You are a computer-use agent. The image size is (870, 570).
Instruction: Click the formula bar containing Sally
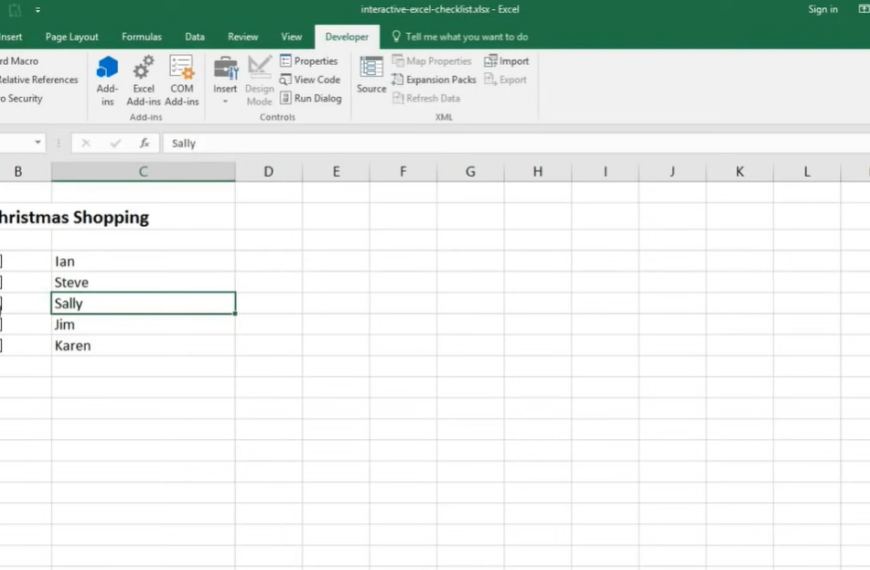(x=516, y=143)
